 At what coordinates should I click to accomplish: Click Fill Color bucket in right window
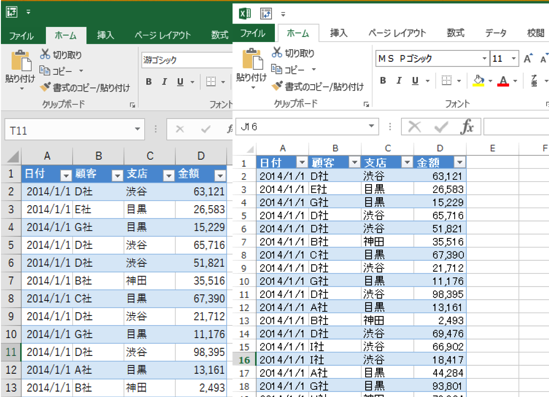(479, 81)
